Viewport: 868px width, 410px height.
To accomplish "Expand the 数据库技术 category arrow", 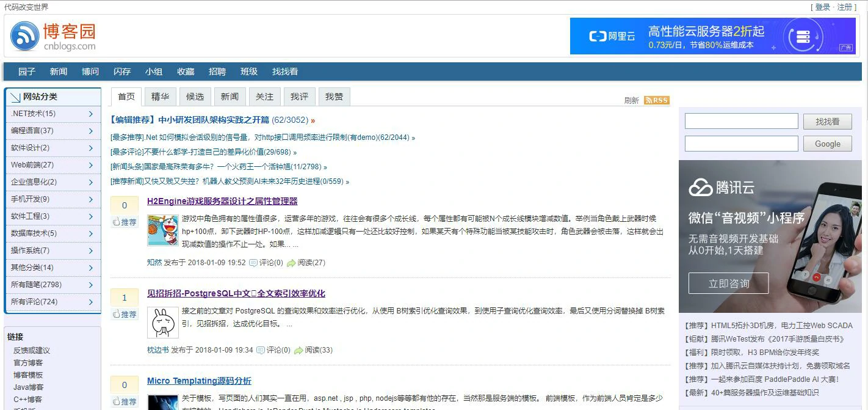I will click(x=90, y=233).
